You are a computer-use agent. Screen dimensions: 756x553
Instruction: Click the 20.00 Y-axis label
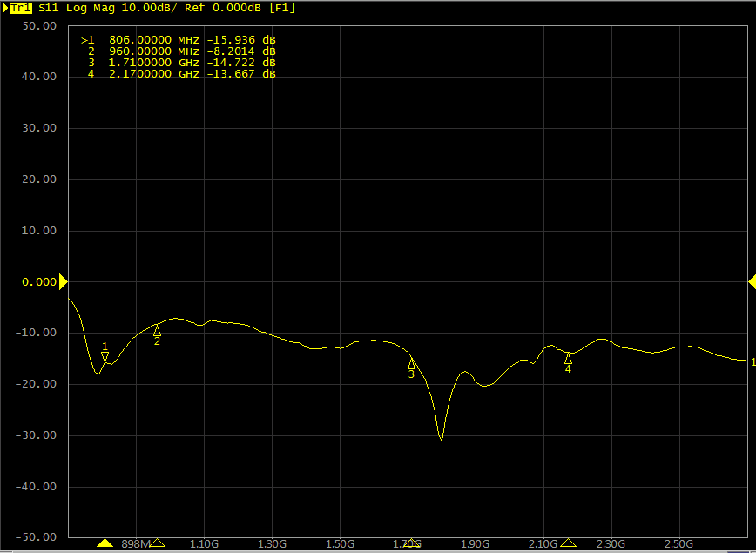pos(39,179)
